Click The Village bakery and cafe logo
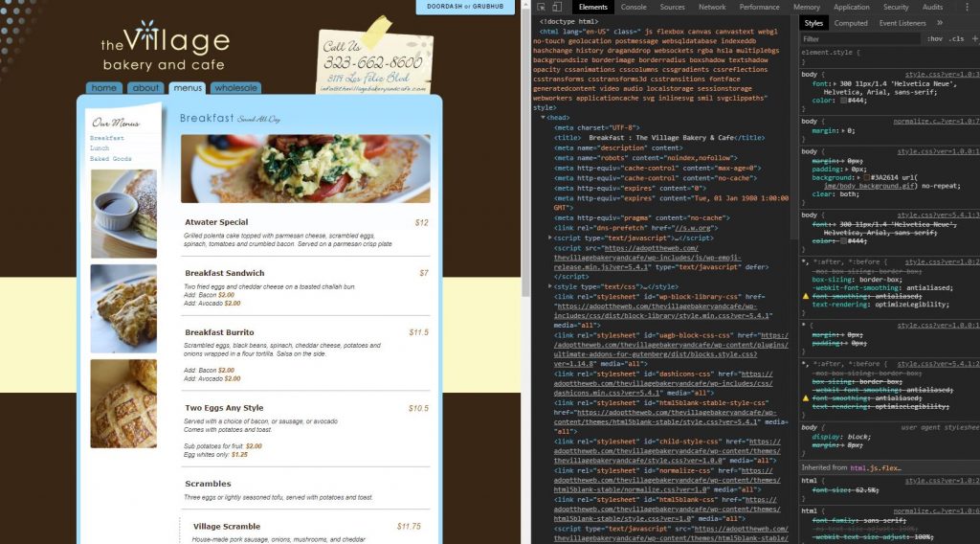This screenshot has width=980, height=544. [x=165, y=46]
